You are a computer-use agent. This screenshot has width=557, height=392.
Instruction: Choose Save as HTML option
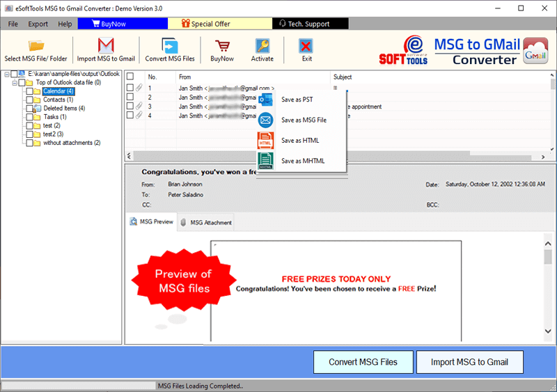tap(301, 141)
